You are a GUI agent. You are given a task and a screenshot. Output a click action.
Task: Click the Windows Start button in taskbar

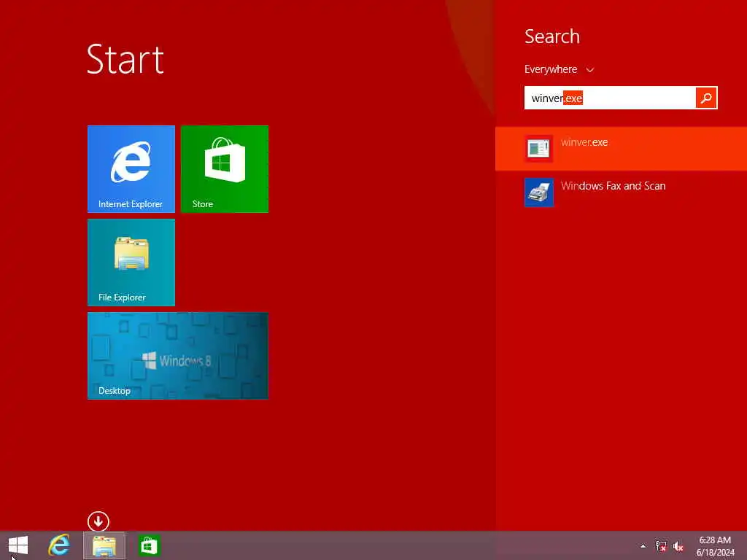coord(18,545)
